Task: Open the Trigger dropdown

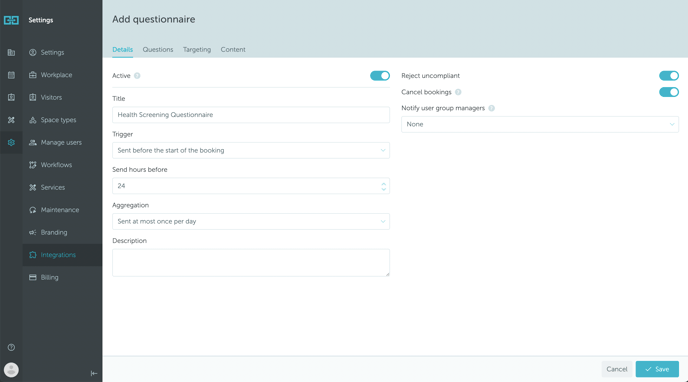Action: coord(251,150)
